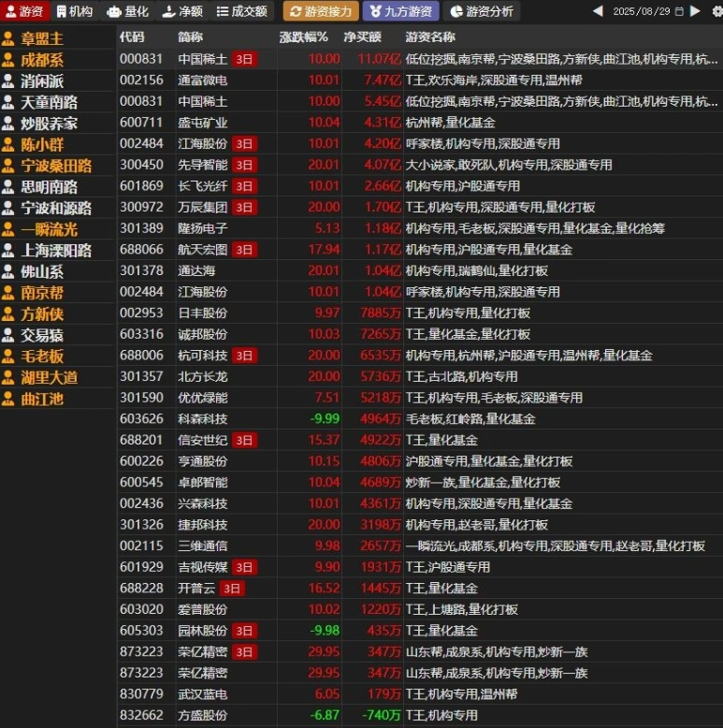The height and width of the screenshot is (728, 723).
Task: Switch to the 成交额 view
Action: tap(241, 11)
